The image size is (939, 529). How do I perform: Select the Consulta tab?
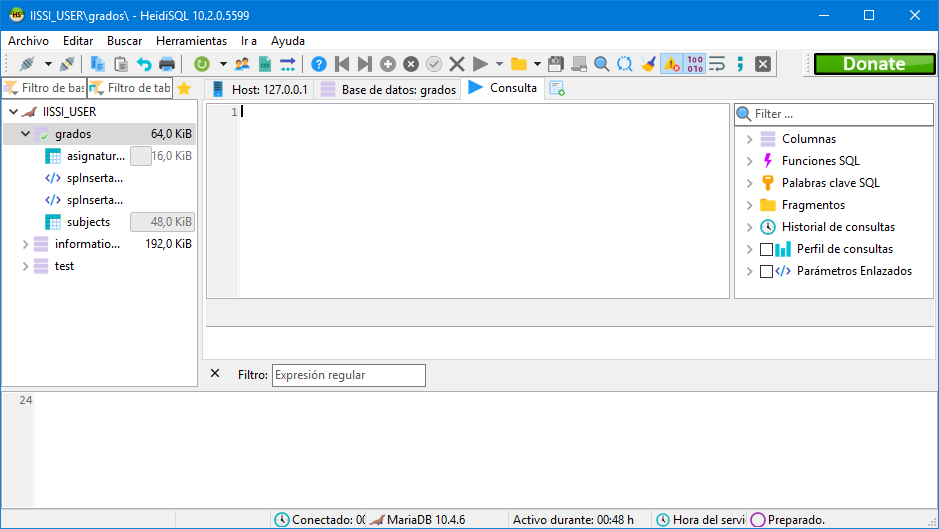[503, 88]
